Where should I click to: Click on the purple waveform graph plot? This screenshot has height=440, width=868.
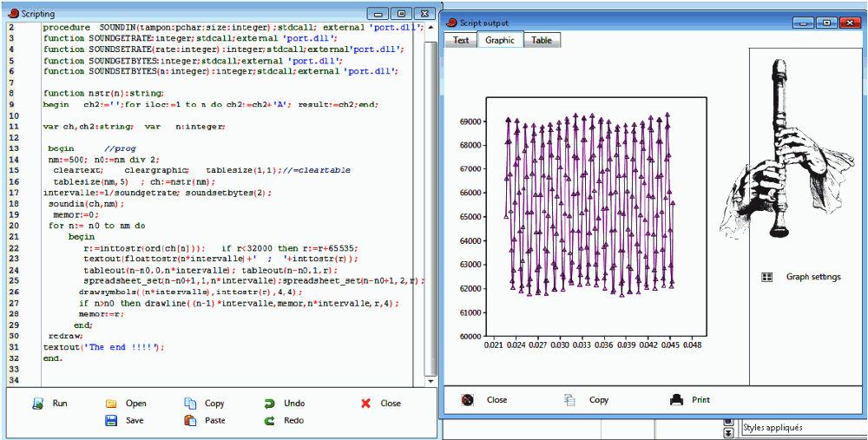[589, 205]
